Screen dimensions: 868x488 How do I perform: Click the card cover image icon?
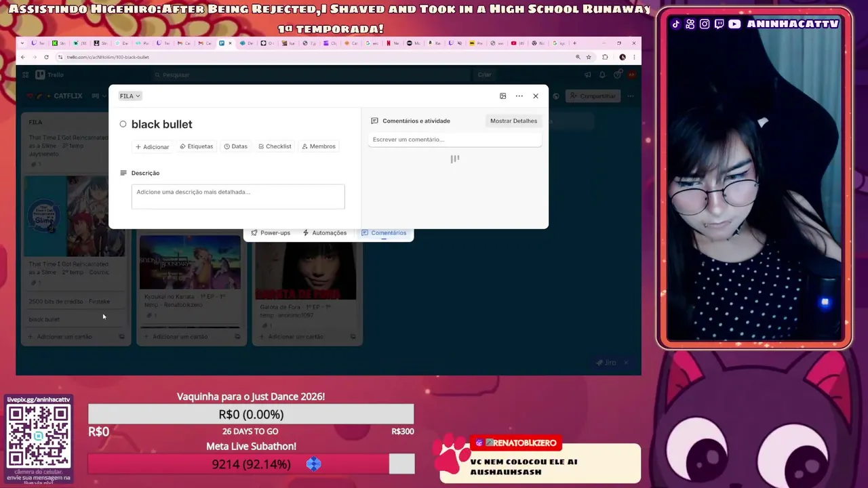(502, 96)
